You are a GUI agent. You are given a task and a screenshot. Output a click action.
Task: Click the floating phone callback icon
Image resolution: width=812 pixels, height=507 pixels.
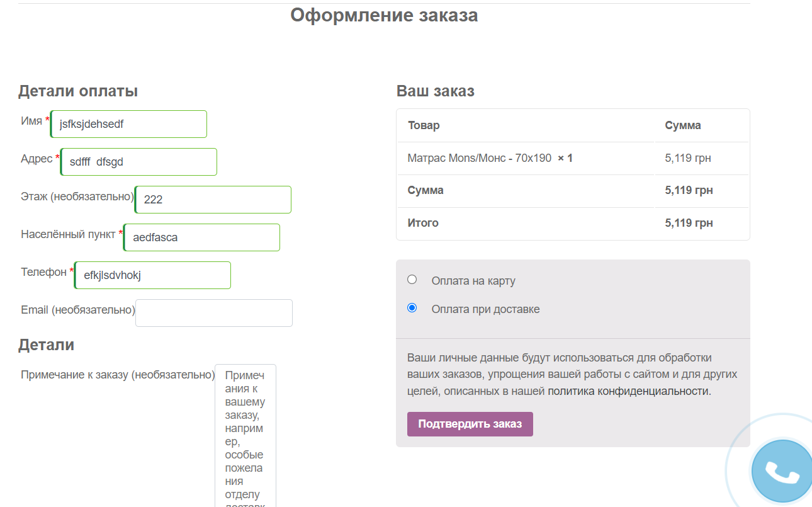coord(781,471)
